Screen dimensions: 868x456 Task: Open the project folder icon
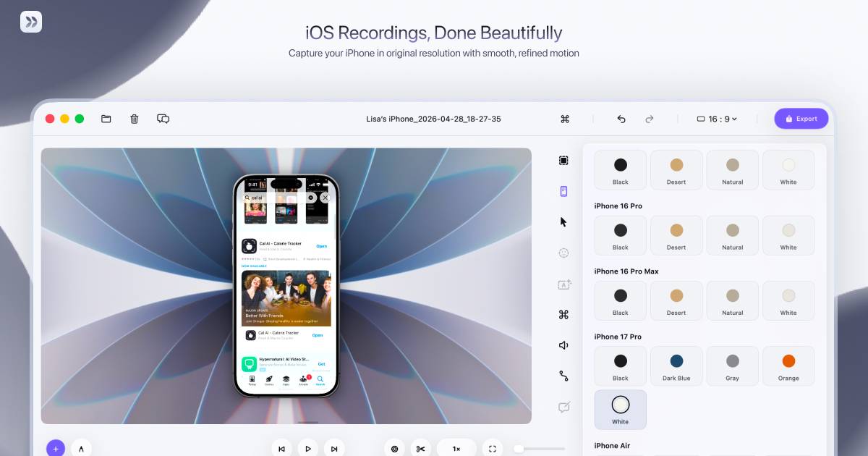coord(106,119)
